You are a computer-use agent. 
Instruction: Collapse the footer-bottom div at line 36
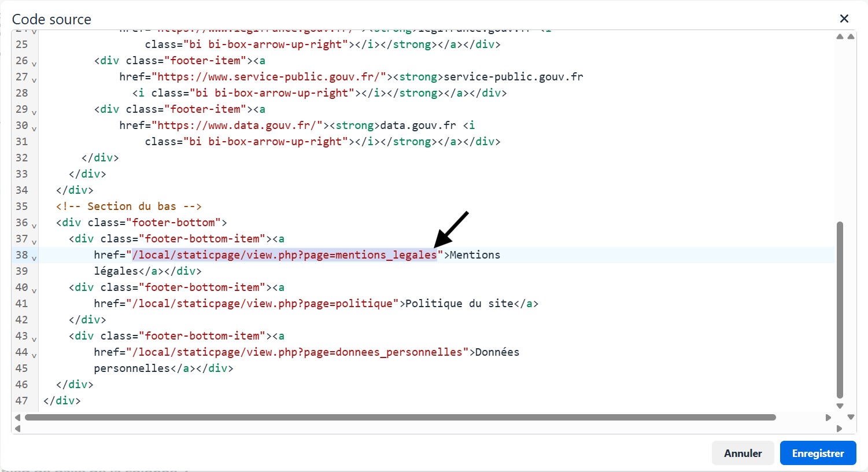click(34, 225)
